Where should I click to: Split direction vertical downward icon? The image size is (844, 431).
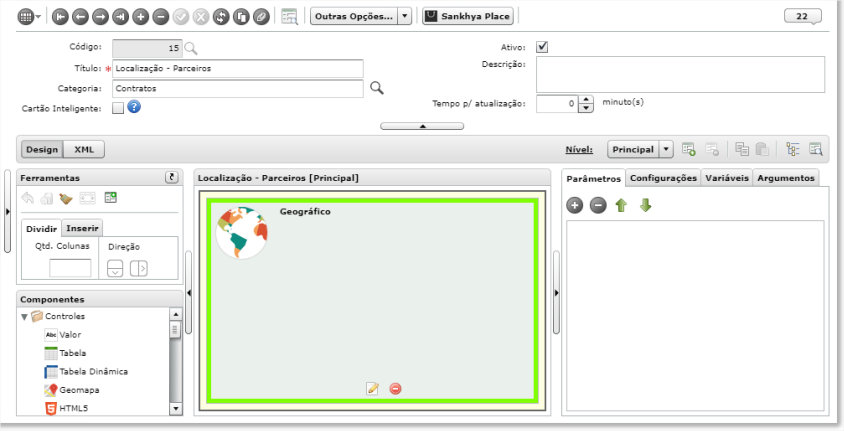[115, 268]
